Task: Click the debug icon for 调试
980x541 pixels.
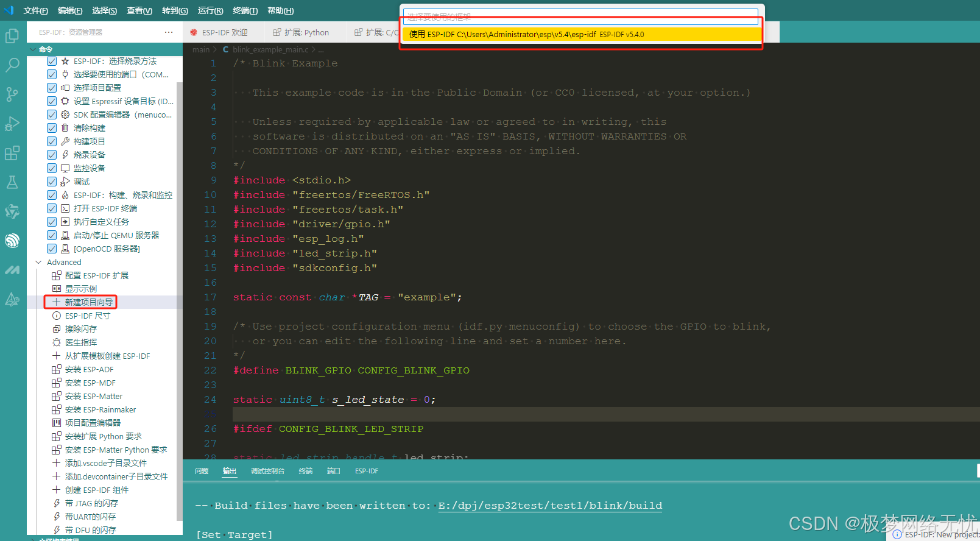Action: pyautogui.click(x=65, y=182)
